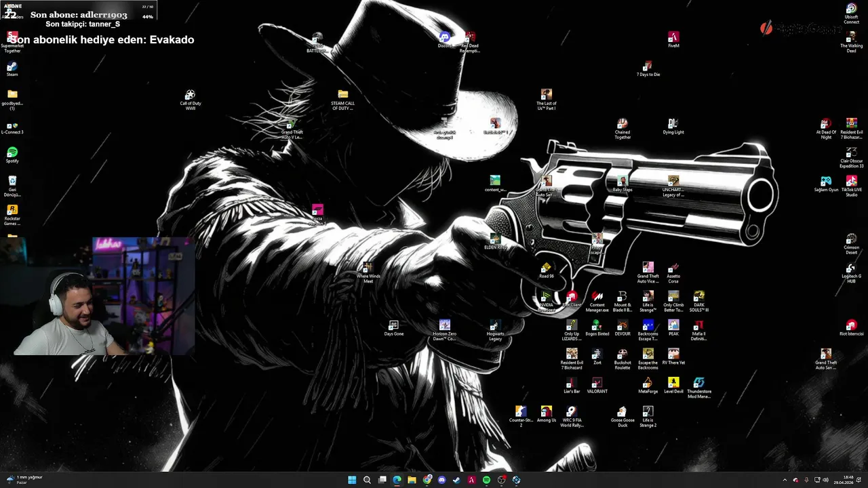Open the Crimson Desert shortcut
The image size is (868, 488).
[852, 243]
